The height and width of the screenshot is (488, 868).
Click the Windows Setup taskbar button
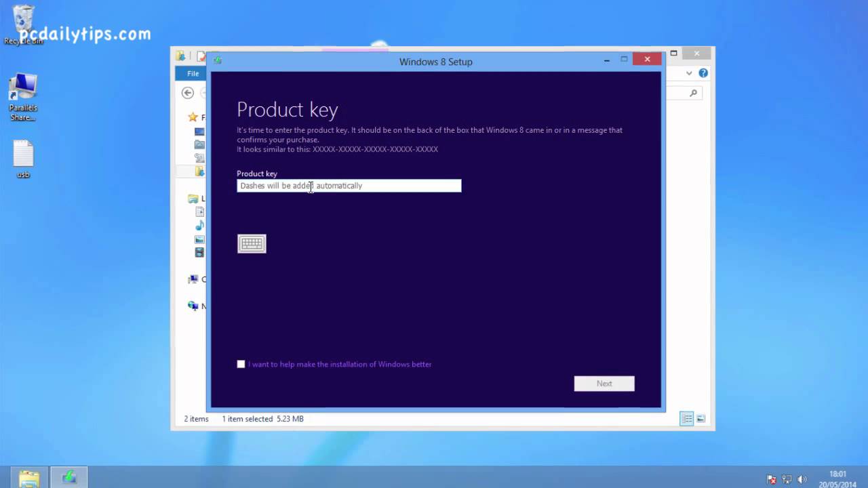point(68,477)
